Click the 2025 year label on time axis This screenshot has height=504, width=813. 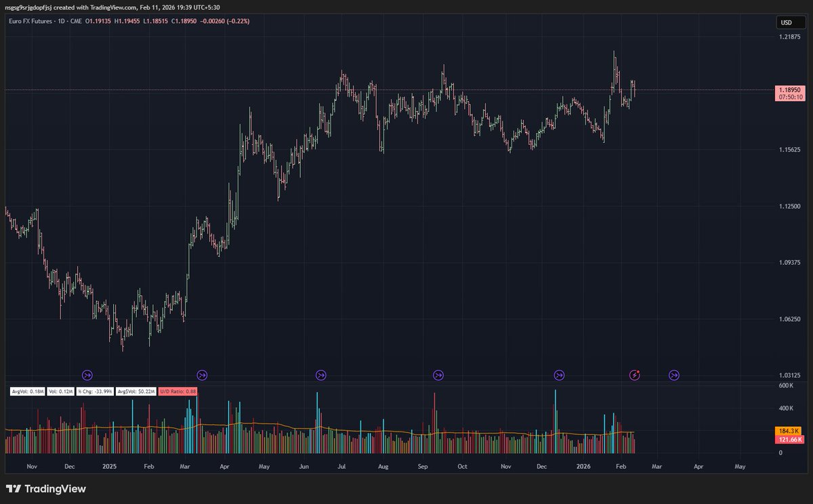tap(110, 467)
